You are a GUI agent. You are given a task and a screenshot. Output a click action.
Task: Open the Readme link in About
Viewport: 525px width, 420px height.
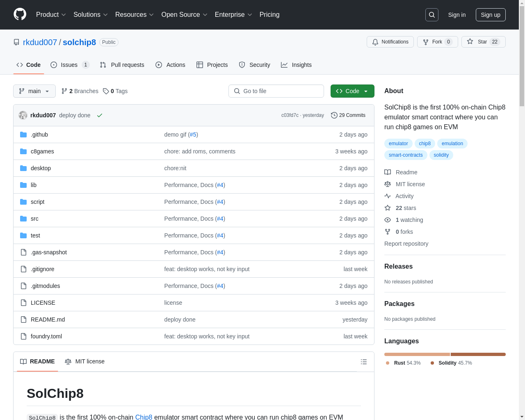pyautogui.click(x=401, y=172)
